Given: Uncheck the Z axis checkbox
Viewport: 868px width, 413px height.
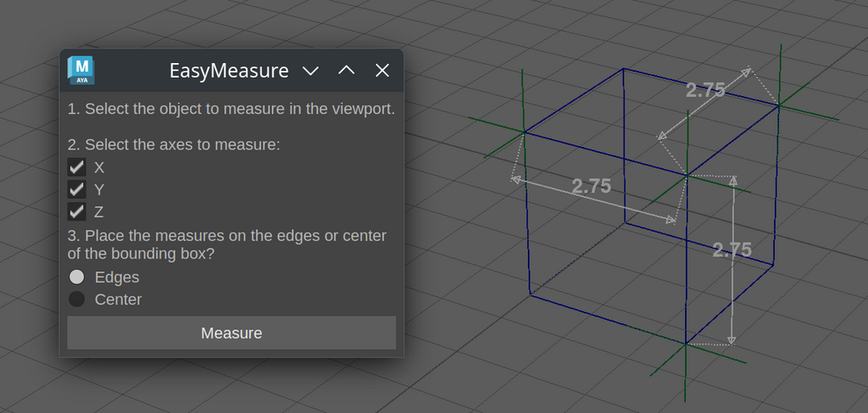Looking at the screenshot, I should point(76,212).
